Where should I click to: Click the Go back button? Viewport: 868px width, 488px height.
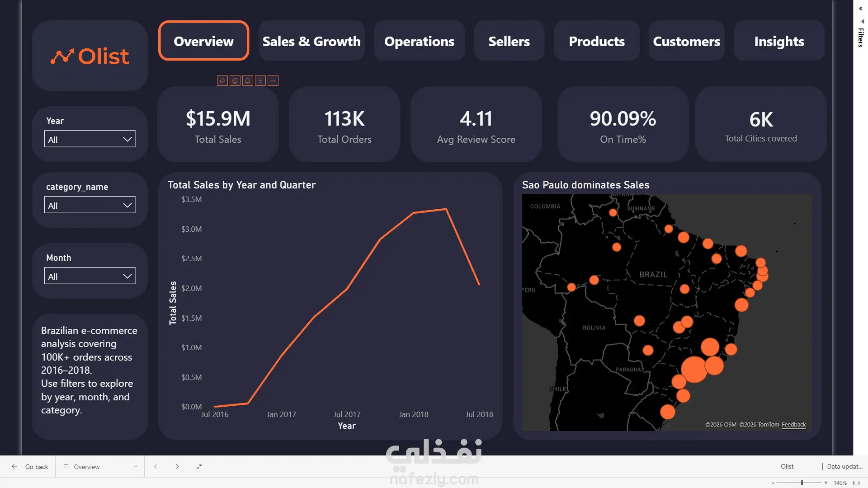pos(30,466)
